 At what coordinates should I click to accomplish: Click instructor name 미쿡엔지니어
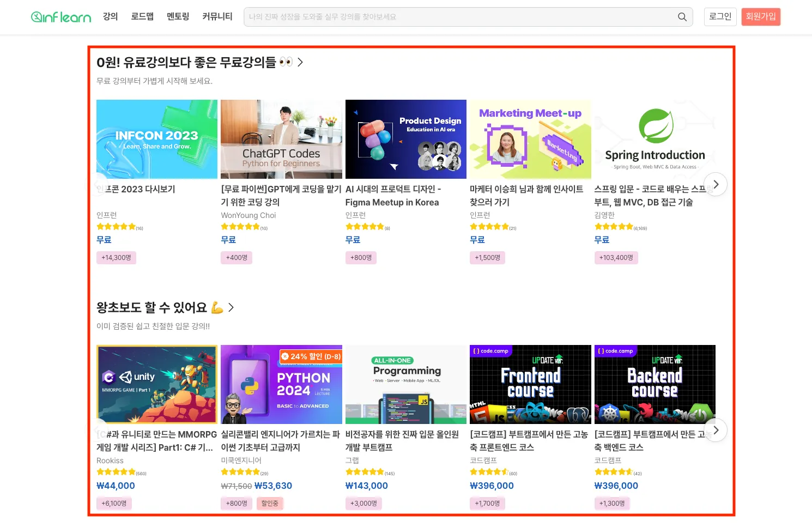pyautogui.click(x=241, y=461)
